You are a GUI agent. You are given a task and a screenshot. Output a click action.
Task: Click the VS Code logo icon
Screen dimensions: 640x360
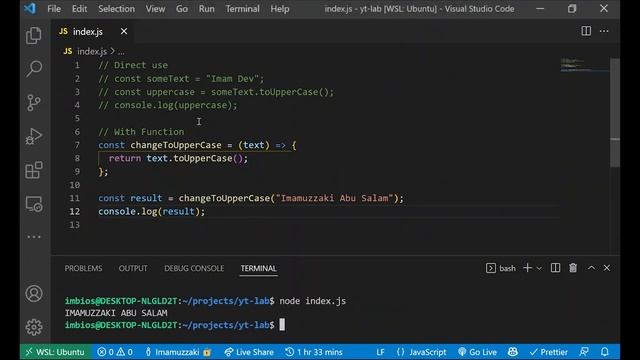click(30, 9)
